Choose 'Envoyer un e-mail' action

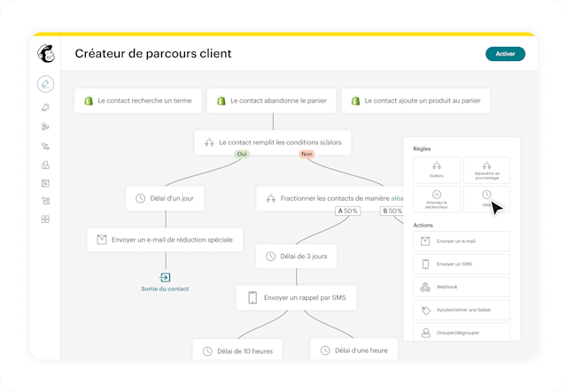pyautogui.click(x=462, y=242)
